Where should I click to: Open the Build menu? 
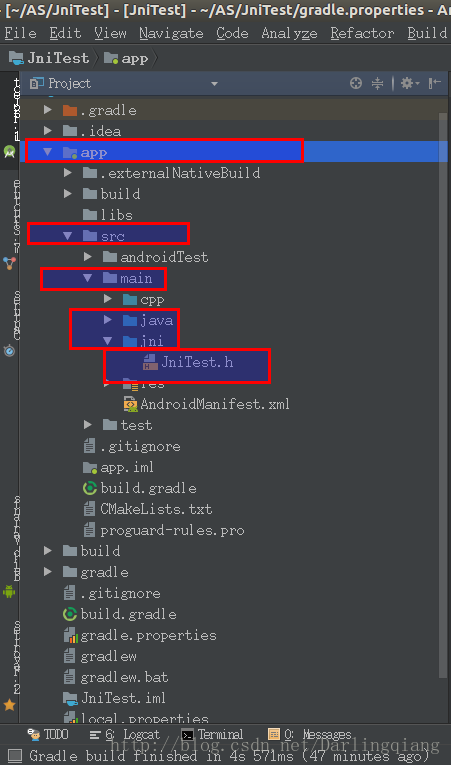pyautogui.click(x=428, y=33)
